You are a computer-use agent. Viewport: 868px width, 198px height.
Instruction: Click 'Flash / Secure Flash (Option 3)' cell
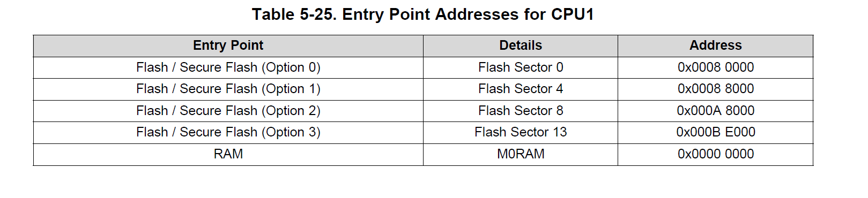[x=228, y=132]
